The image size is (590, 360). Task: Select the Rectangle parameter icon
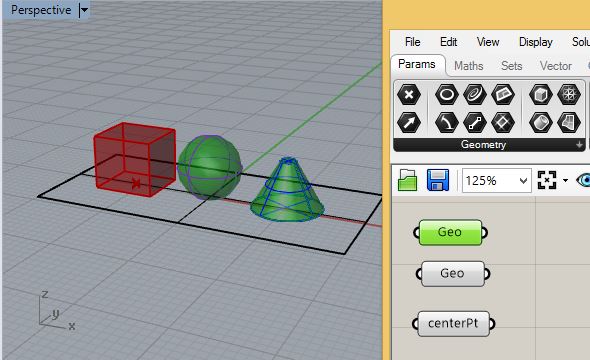click(x=503, y=122)
